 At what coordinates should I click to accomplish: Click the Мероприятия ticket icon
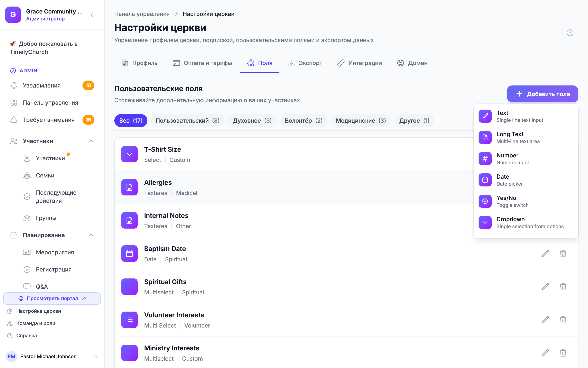tap(27, 252)
